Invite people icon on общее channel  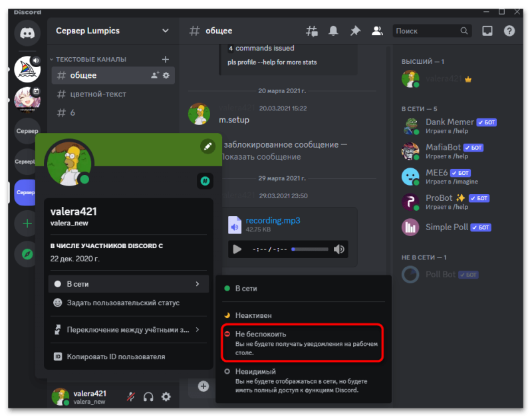pos(155,75)
